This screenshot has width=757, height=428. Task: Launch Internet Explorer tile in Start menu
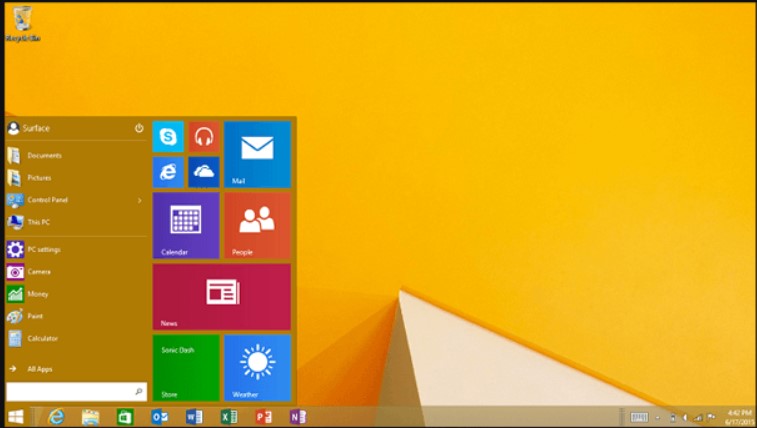pos(168,172)
